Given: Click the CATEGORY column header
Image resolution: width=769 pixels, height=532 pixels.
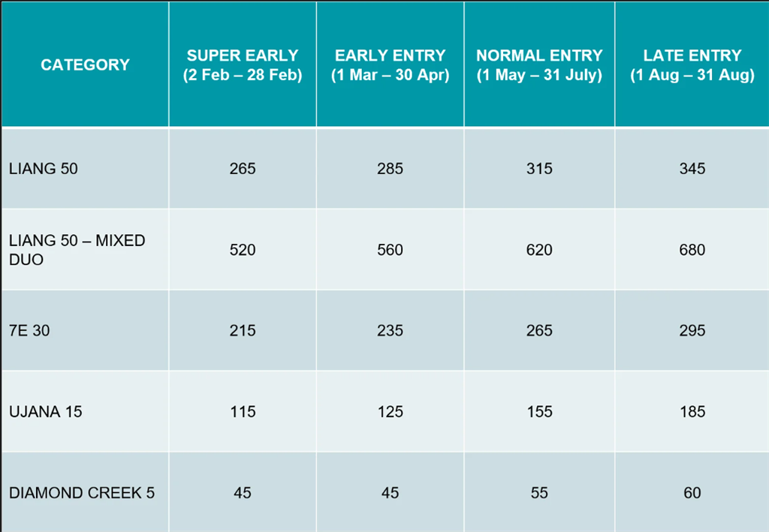Looking at the screenshot, I should coord(85,65).
